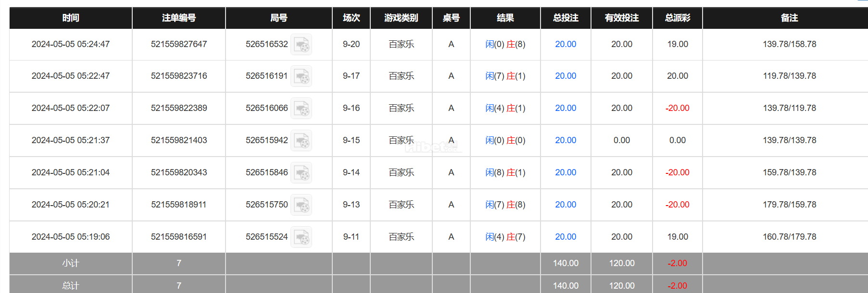The height and width of the screenshot is (293, 868).
Task: Open total bet link in 9-15 row
Action: point(566,140)
